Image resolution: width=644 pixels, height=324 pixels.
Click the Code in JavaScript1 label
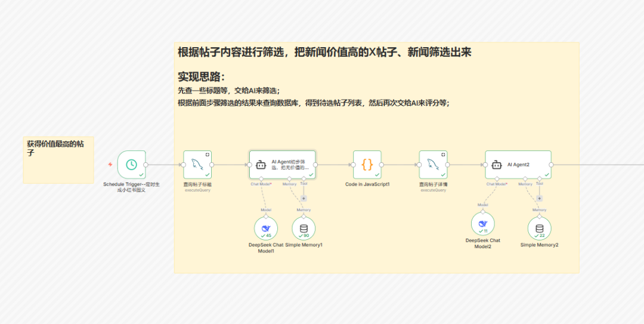pyautogui.click(x=367, y=184)
